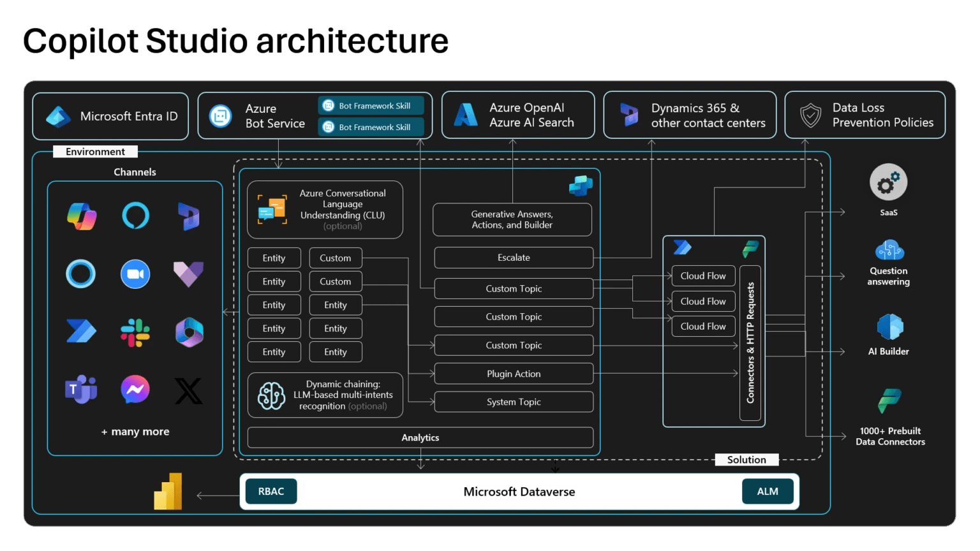The image size is (980, 551).
Task: Select the Microsoft Entra ID icon
Action: tap(59, 117)
